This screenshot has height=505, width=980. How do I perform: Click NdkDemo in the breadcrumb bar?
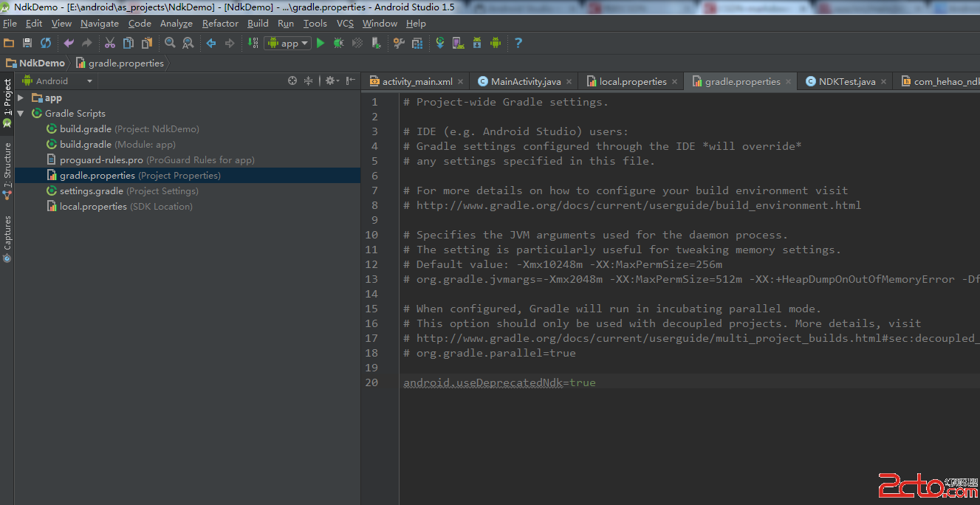(41, 63)
